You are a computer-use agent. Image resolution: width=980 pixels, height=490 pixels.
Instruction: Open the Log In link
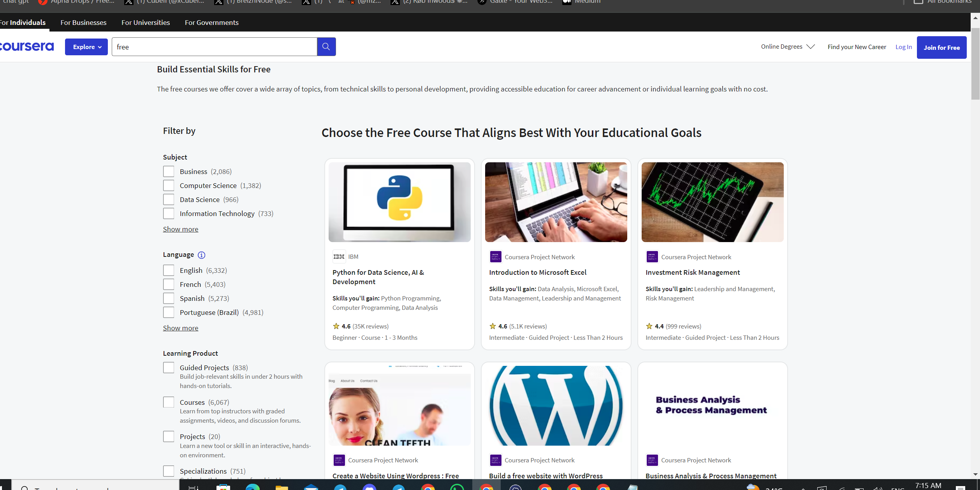903,47
